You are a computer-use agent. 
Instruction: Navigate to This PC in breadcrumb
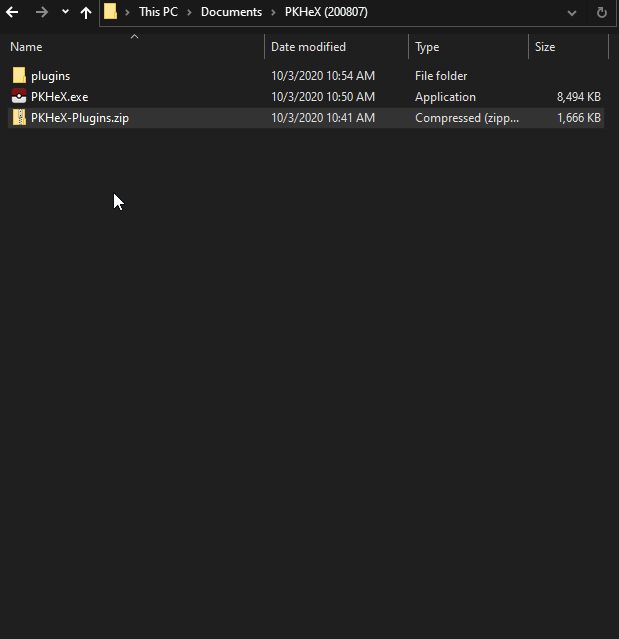[x=160, y=13]
